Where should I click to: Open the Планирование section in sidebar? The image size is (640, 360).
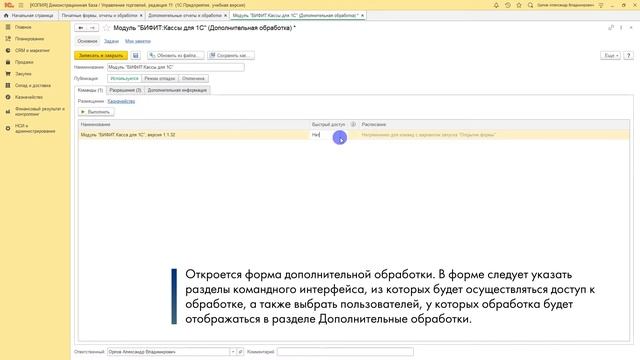click(x=29, y=39)
